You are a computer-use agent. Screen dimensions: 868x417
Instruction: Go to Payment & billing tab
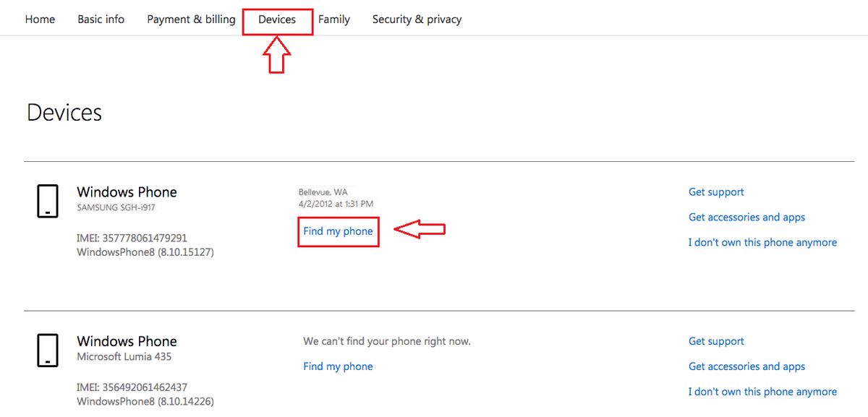[191, 20]
